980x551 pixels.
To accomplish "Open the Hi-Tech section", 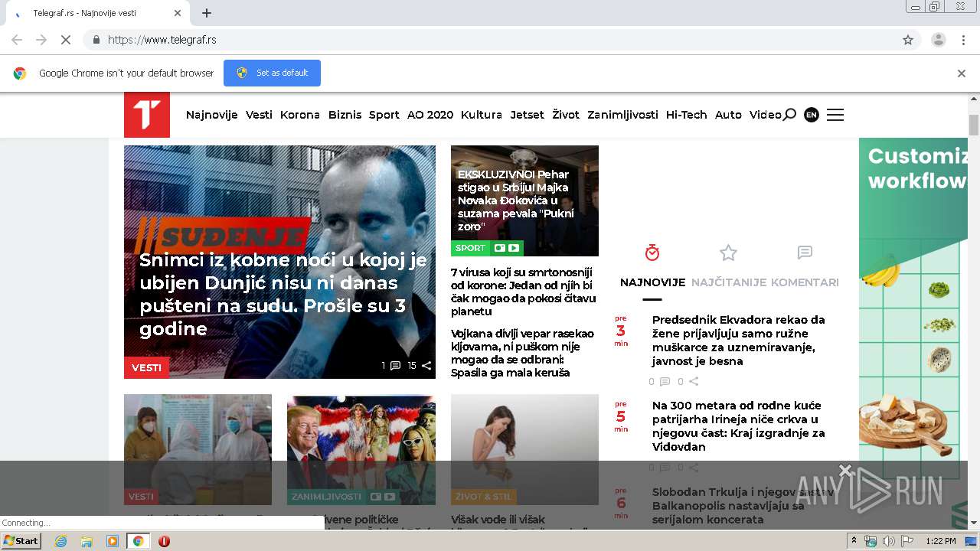I will 687,115.
